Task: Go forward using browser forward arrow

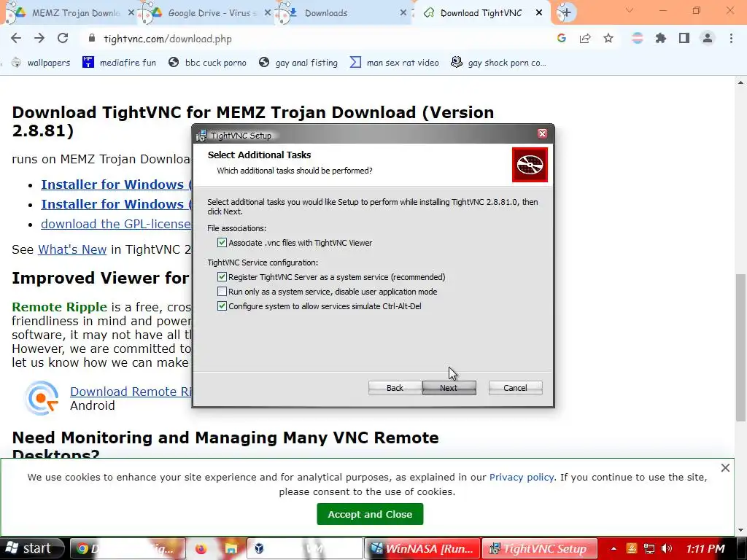Action: [39, 38]
